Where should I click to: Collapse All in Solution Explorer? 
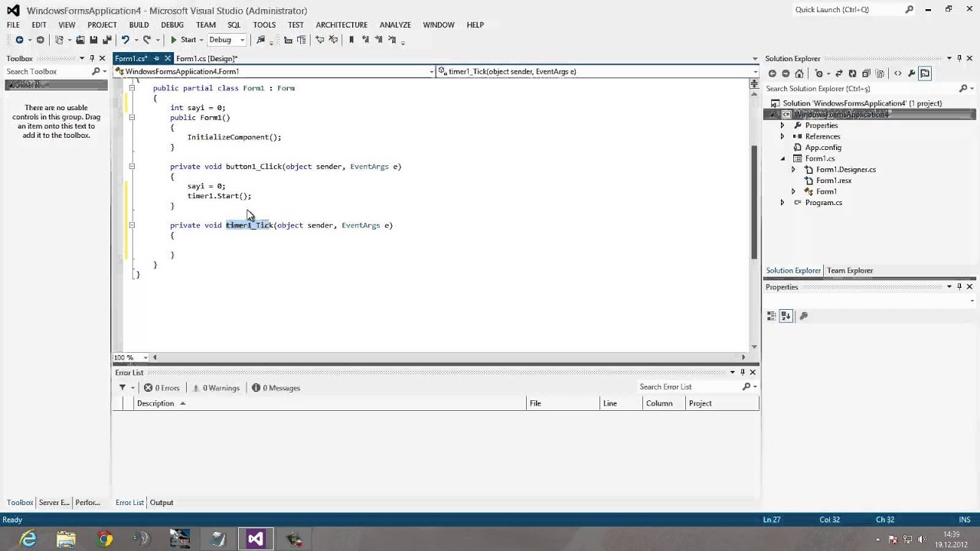point(866,73)
